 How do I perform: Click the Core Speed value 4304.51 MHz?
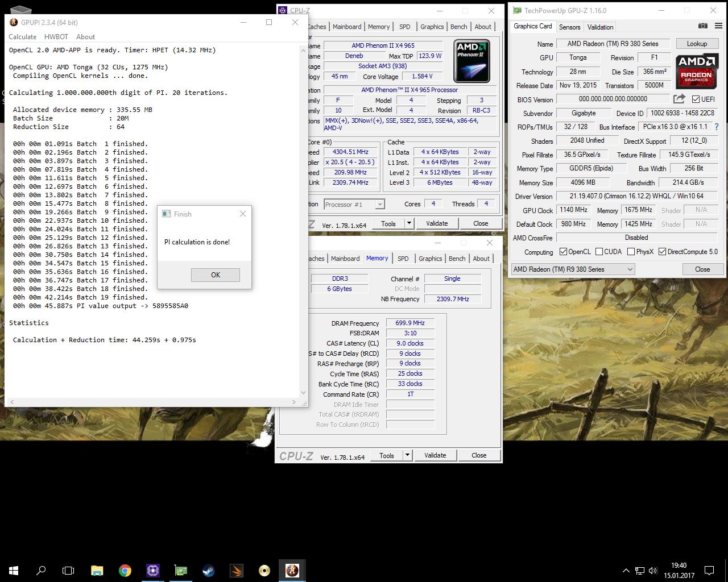click(350, 152)
